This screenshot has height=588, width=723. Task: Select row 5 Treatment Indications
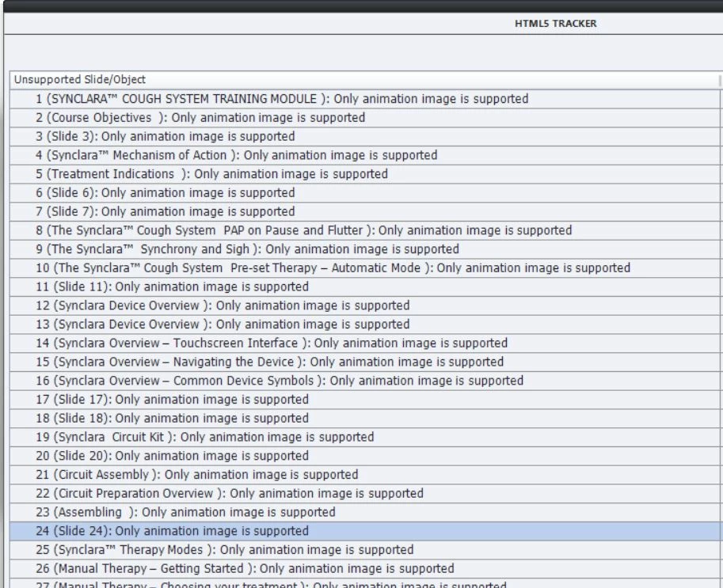click(x=364, y=174)
